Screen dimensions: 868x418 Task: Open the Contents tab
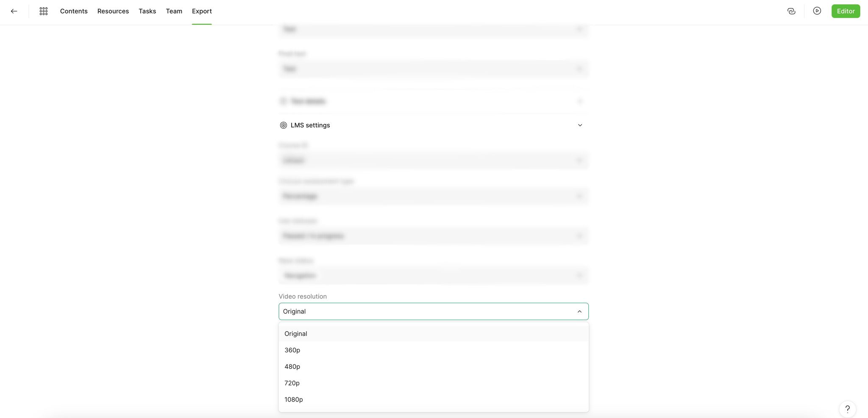coord(74,11)
